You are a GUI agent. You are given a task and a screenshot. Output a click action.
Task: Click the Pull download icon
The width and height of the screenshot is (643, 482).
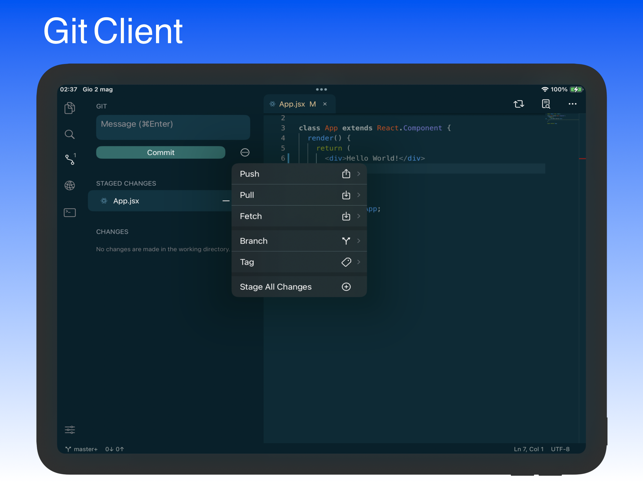(x=346, y=195)
